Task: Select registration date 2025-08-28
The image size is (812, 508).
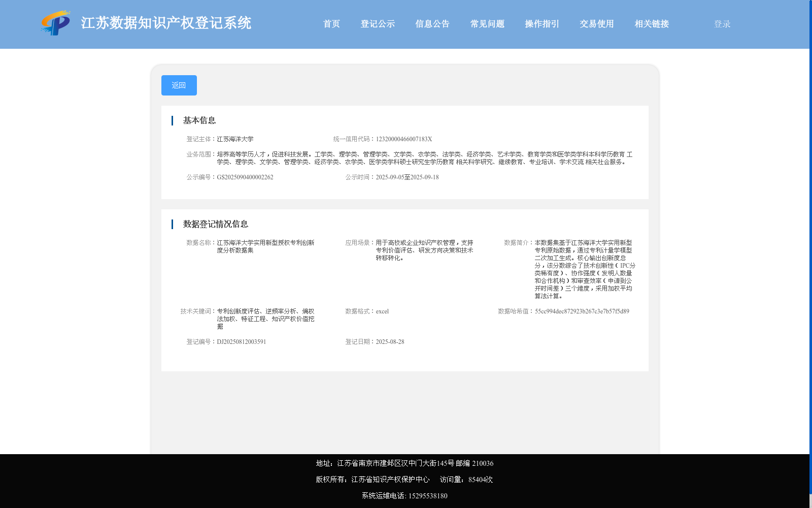Action: click(x=390, y=342)
